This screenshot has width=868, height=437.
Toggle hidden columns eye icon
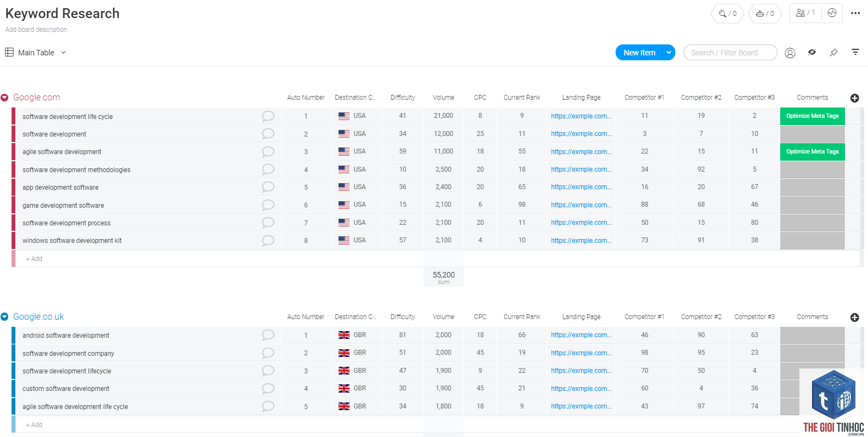(812, 53)
